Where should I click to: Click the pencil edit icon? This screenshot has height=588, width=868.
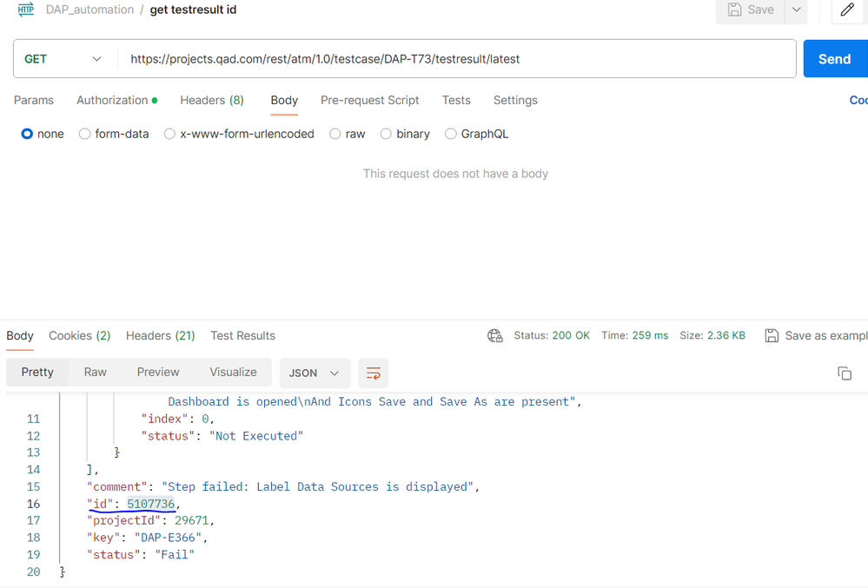tap(847, 10)
